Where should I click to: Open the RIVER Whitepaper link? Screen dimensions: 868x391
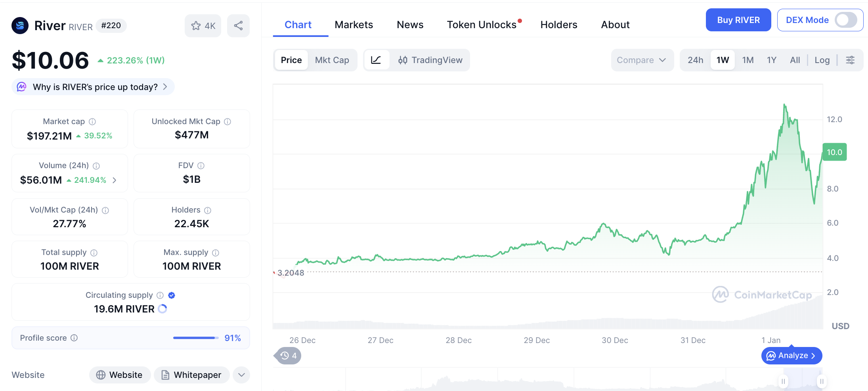[191, 375]
